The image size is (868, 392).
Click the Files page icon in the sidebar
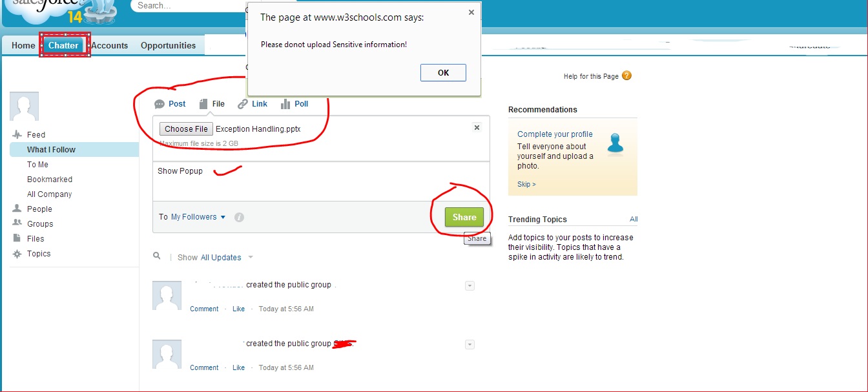pyautogui.click(x=17, y=238)
